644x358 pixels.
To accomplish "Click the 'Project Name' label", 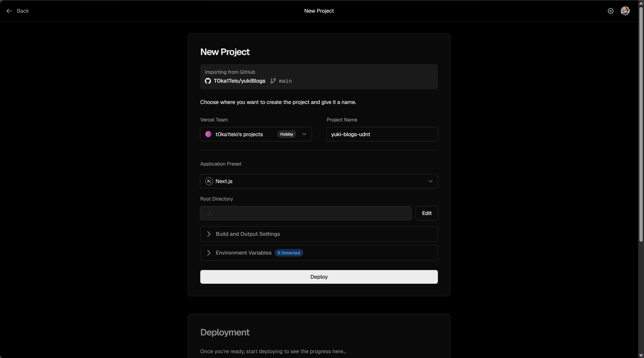I will coord(342,120).
